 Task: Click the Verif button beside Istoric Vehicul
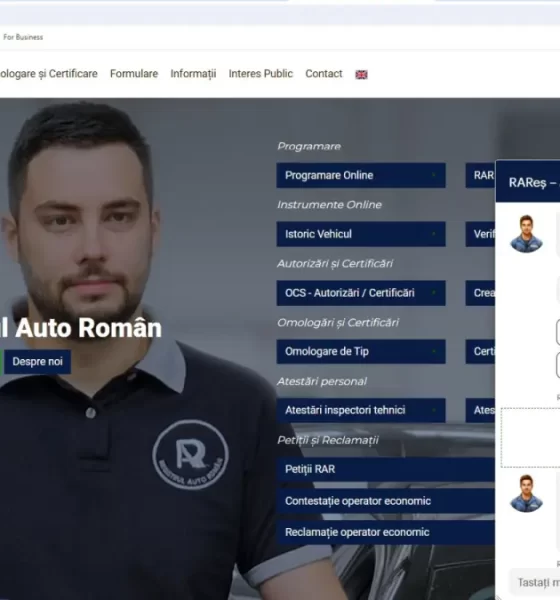point(480,234)
